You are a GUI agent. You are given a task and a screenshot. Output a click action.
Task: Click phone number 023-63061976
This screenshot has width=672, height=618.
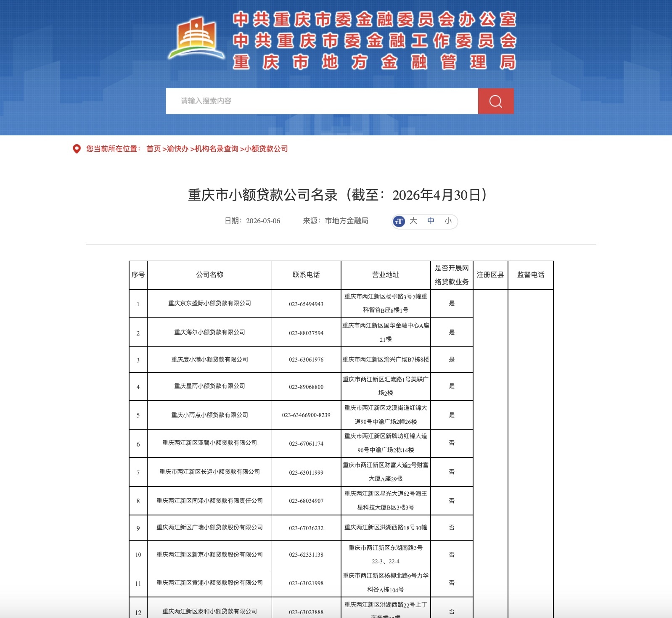click(x=306, y=360)
